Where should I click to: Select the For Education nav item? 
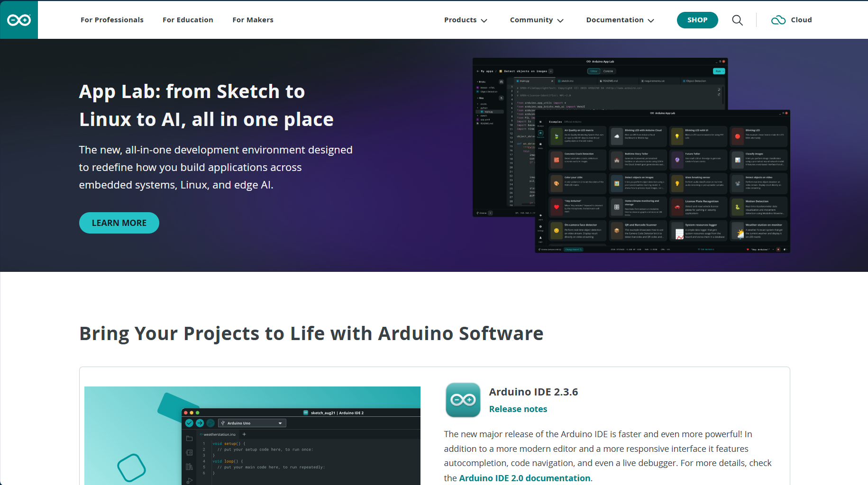(188, 20)
